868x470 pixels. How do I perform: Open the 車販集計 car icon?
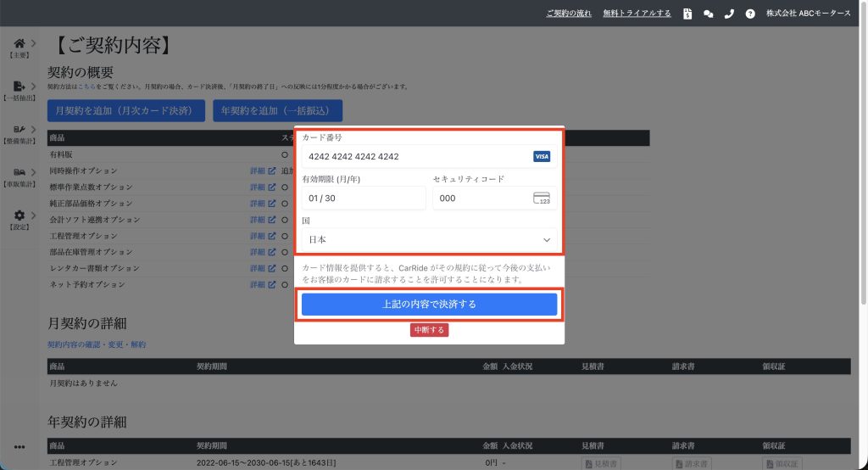pos(19,172)
